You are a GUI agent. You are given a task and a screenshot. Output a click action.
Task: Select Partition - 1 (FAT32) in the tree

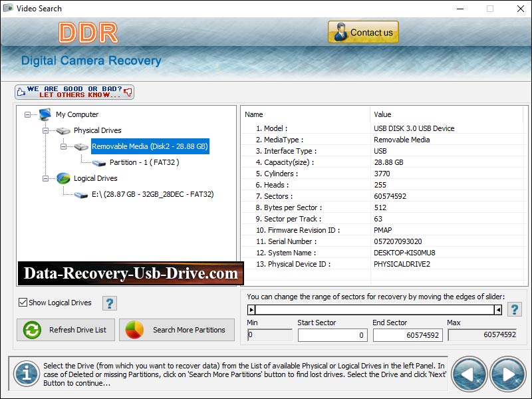click(x=144, y=162)
